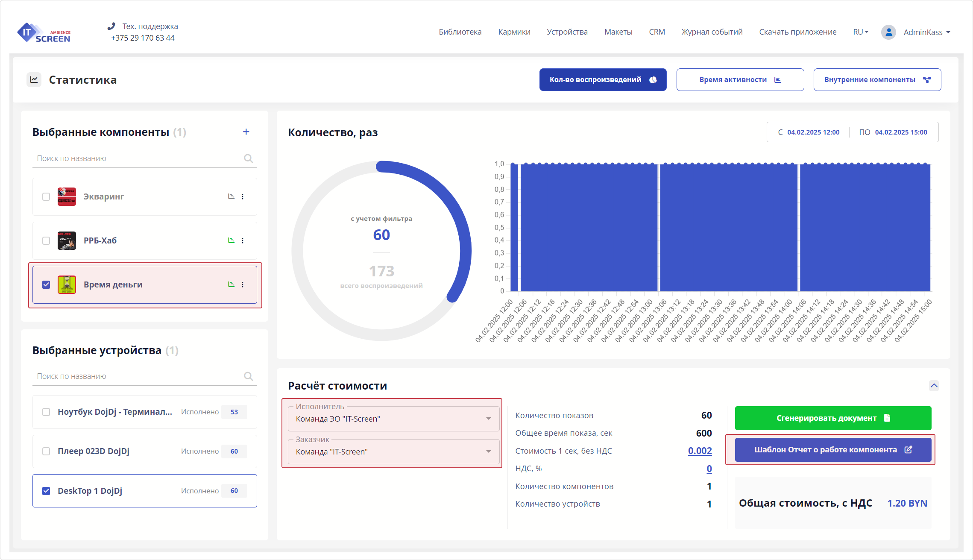
Task: Tick the Плеер 023D DojDj checkbox
Action: pos(46,452)
